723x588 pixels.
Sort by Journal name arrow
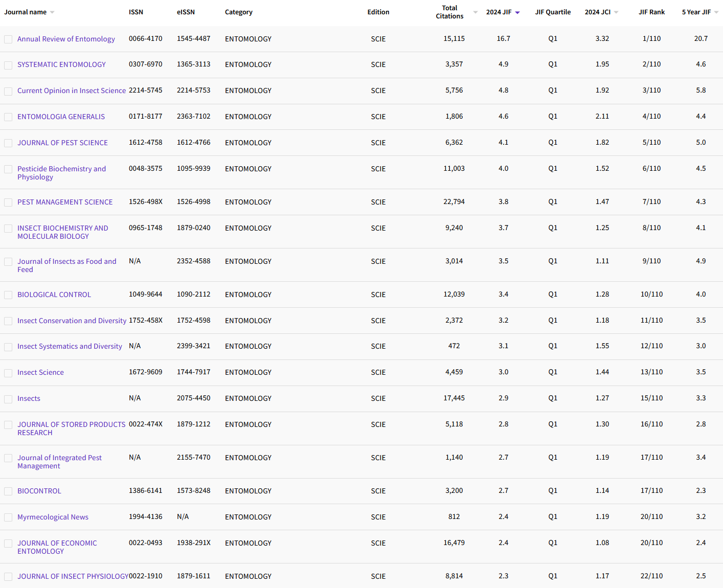point(52,12)
